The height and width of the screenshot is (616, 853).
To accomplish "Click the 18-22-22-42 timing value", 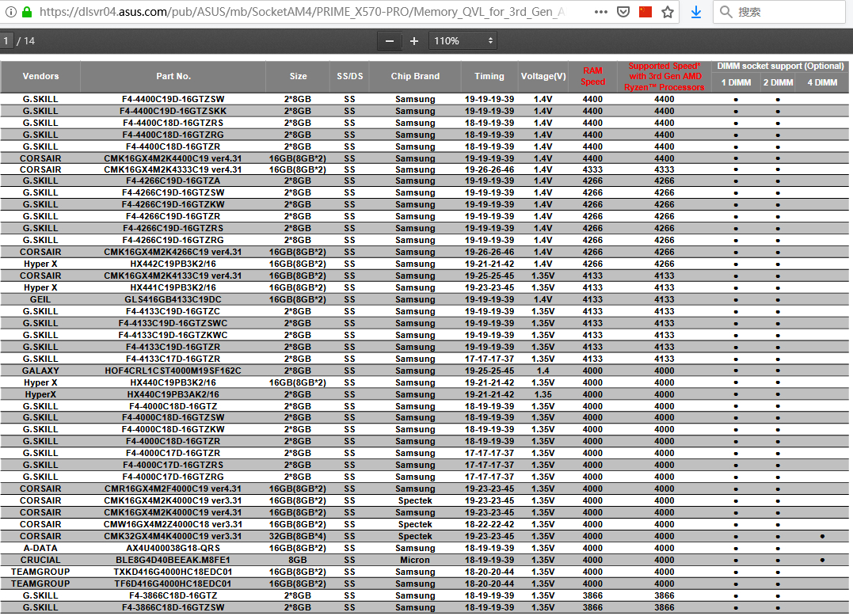I will coord(489,525).
